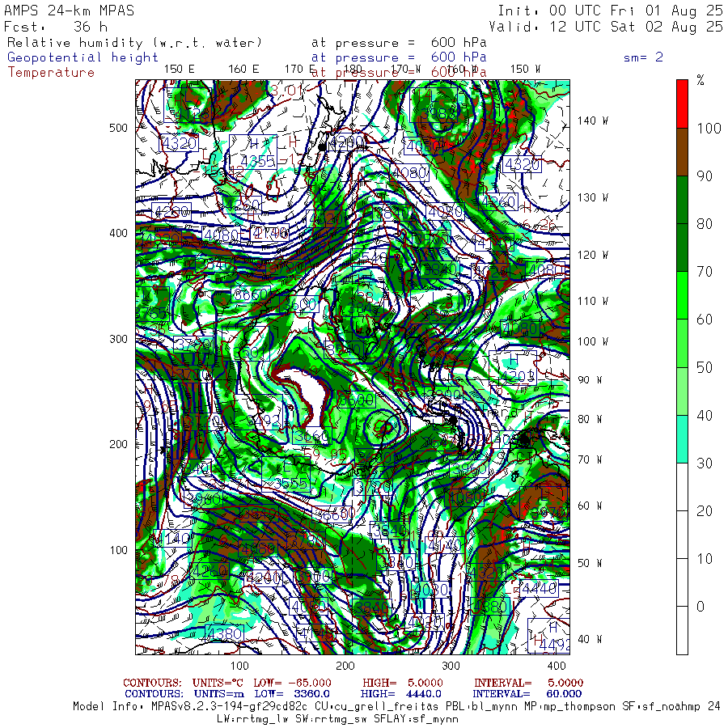Click the 'Relative humidity (w.r.t. water)' label
Screen dimensions: 728x728
pyautogui.click(x=134, y=43)
